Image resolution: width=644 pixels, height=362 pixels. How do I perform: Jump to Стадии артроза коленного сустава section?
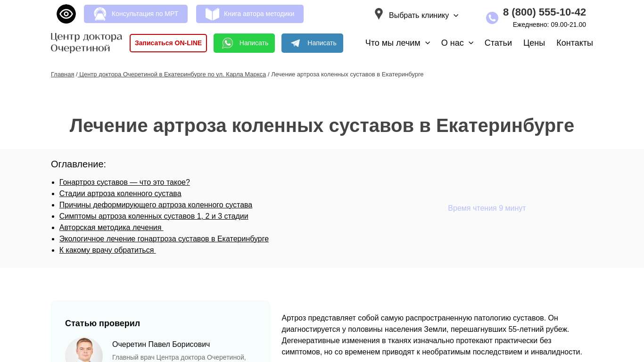point(120,194)
